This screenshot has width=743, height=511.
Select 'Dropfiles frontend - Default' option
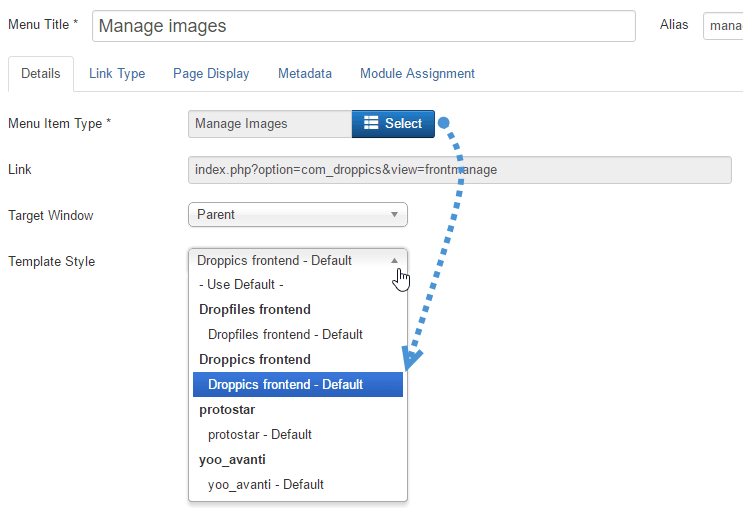285,335
